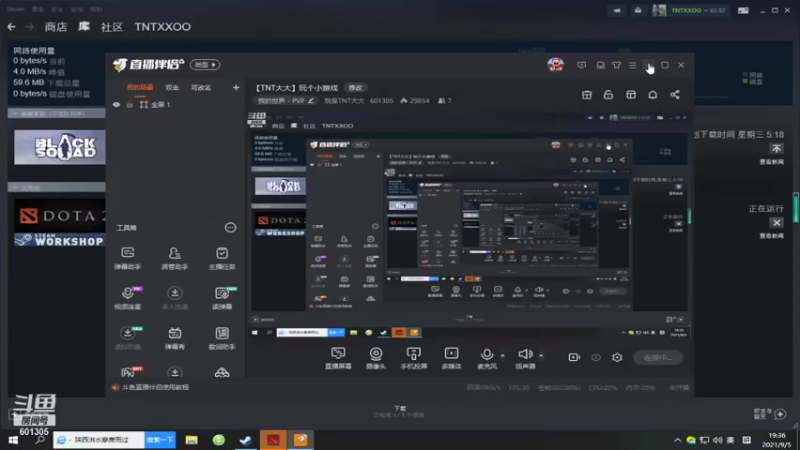Image resolution: width=800 pixels, height=450 pixels.
Task: Click the share icon below the title bar
Action: (x=675, y=95)
